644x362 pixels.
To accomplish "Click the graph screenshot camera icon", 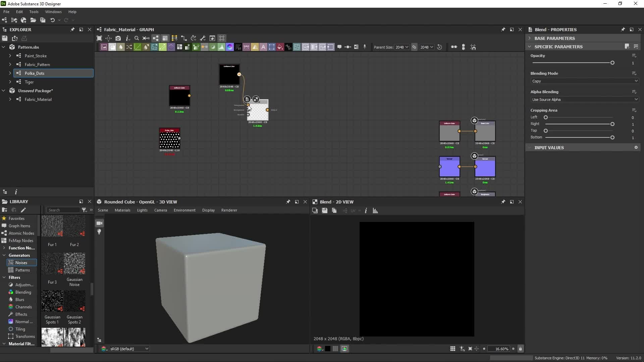I will [x=118, y=38].
